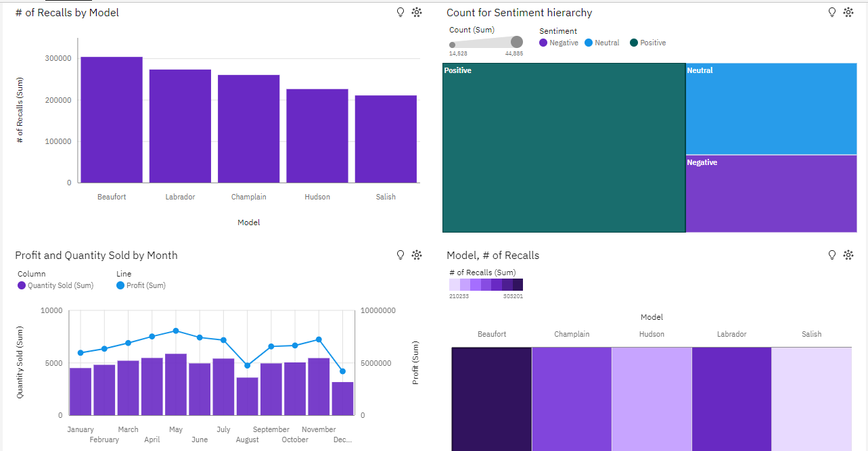The height and width of the screenshot is (451, 868).
Task: Click the December quantity sold column
Action: pos(342,399)
